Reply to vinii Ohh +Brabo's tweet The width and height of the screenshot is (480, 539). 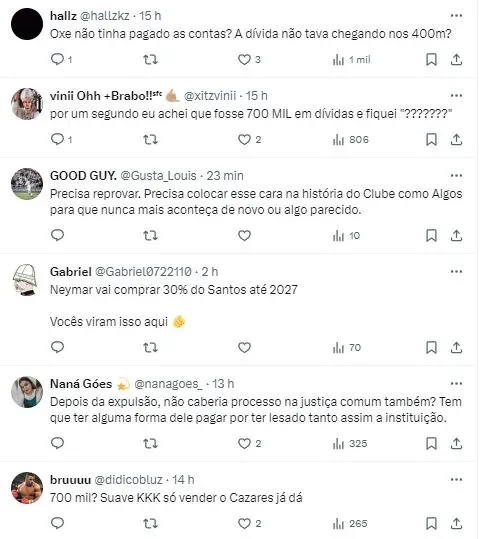(57, 139)
